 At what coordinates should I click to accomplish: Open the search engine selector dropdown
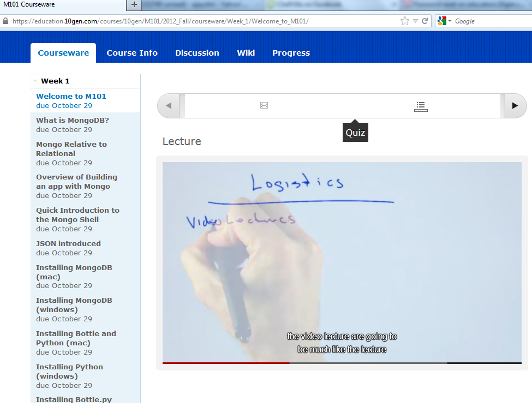[x=450, y=21]
